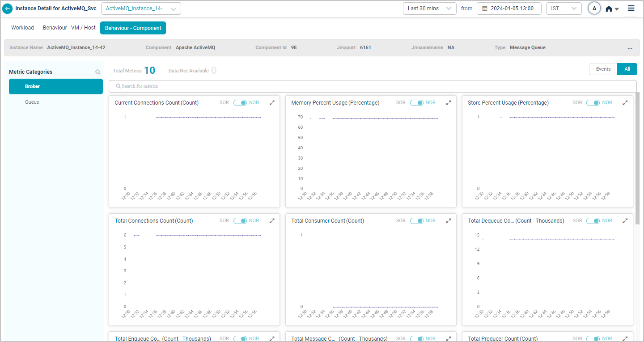Switch SOR/NOR toggle on Total Dequeue chart
This screenshot has height=342, width=644.
click(593, 221)
